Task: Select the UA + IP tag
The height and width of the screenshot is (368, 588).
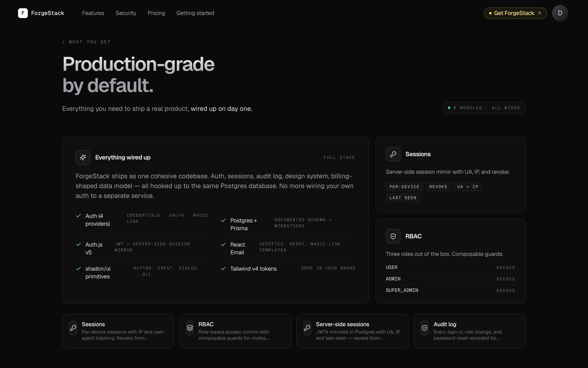Action: pos(467,187)
